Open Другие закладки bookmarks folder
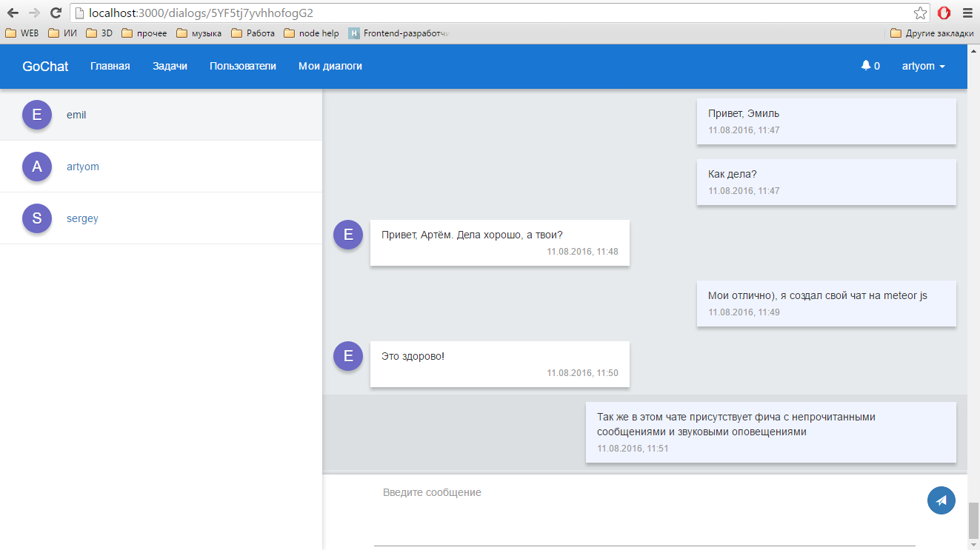 click(933, 33)
